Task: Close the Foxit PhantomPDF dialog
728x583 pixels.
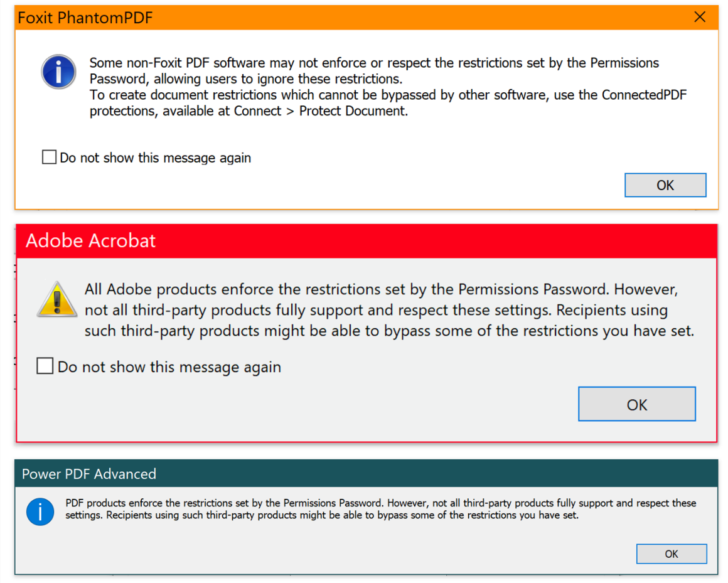Action: tap(700, 17)
